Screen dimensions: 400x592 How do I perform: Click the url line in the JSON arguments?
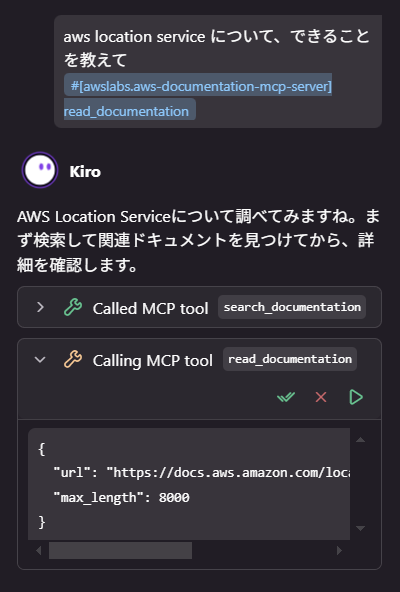[x=202, y=472]
